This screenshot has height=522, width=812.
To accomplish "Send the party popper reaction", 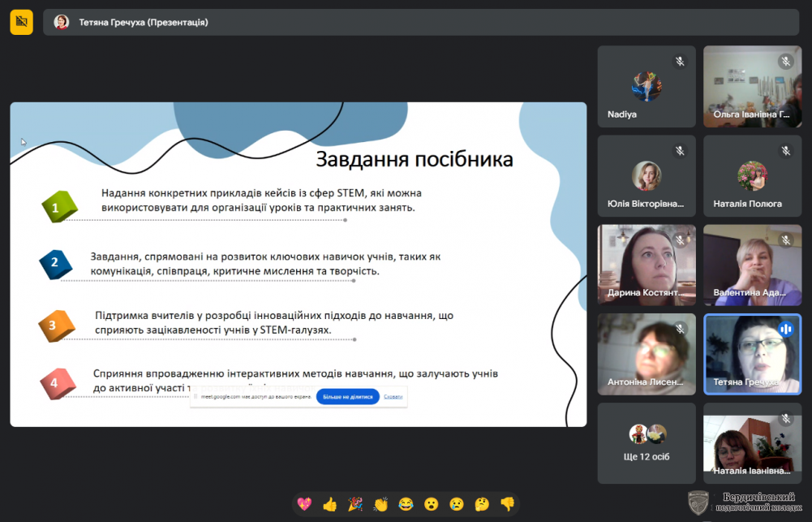I will (355, 504).
